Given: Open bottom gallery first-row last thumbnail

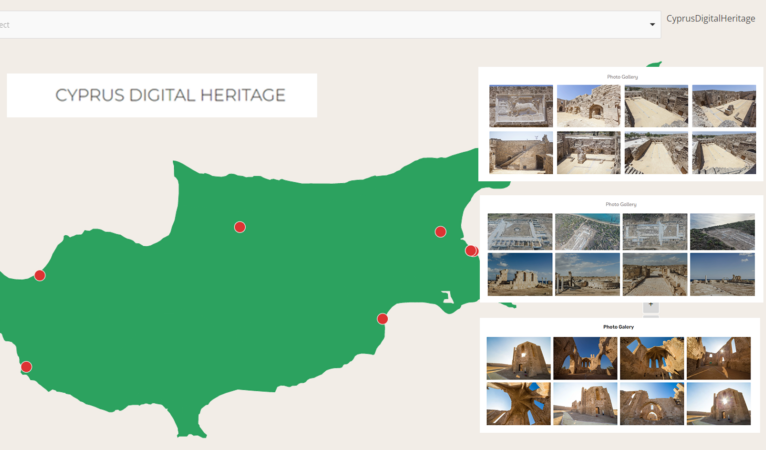Looking at the screenshot, I should 719,358.
